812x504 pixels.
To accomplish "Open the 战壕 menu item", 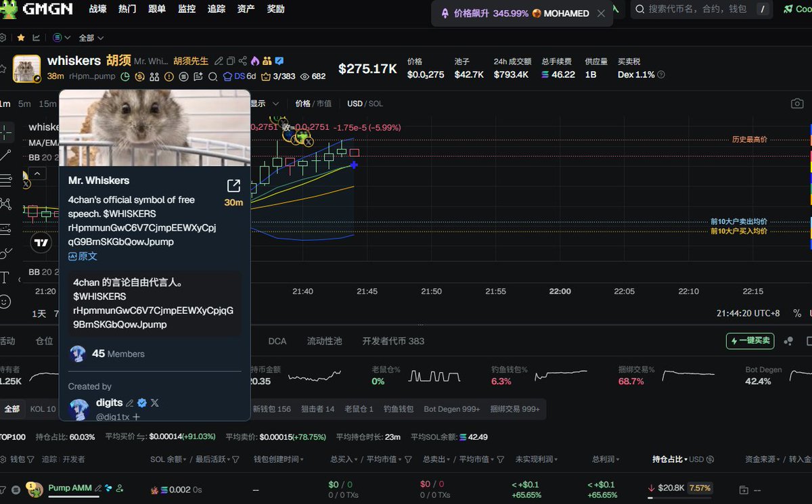I will 97,9.
